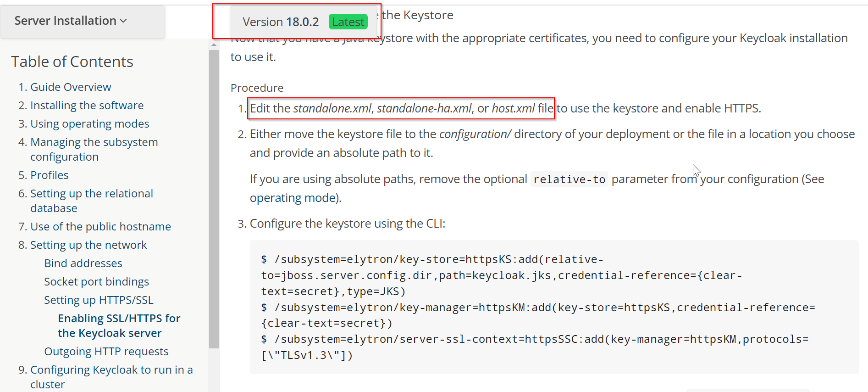Select Socket port bindings subsection

(x=96, y=281)
